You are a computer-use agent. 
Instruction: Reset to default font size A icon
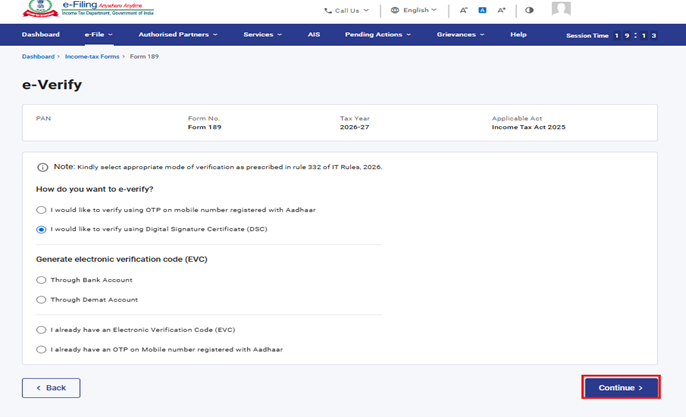[x=482, y=10]
